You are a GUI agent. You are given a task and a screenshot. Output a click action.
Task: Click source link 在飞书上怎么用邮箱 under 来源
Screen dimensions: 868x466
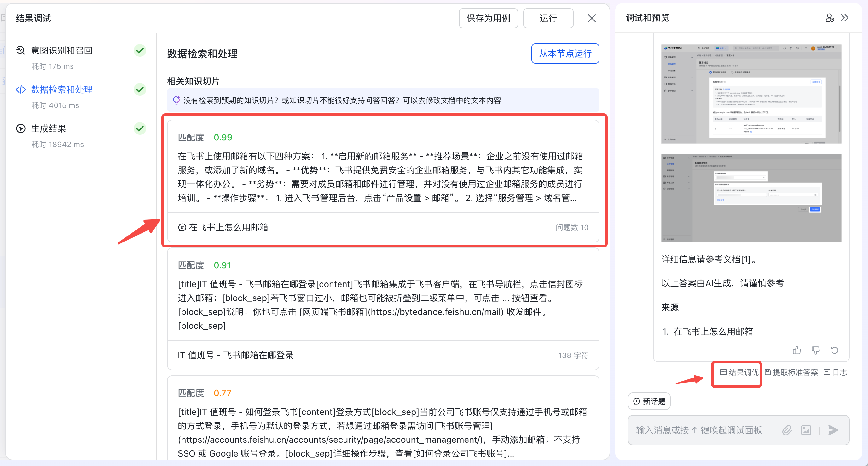tap(713, 332)
